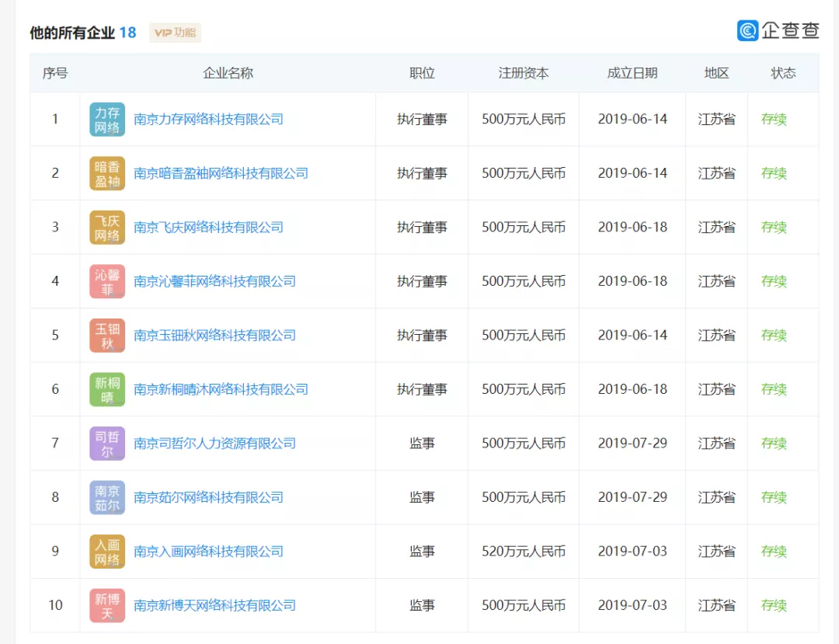Click the 南京茹尔 blue logo icon
This screenshot has width=839, height=644.
point(106,497)
